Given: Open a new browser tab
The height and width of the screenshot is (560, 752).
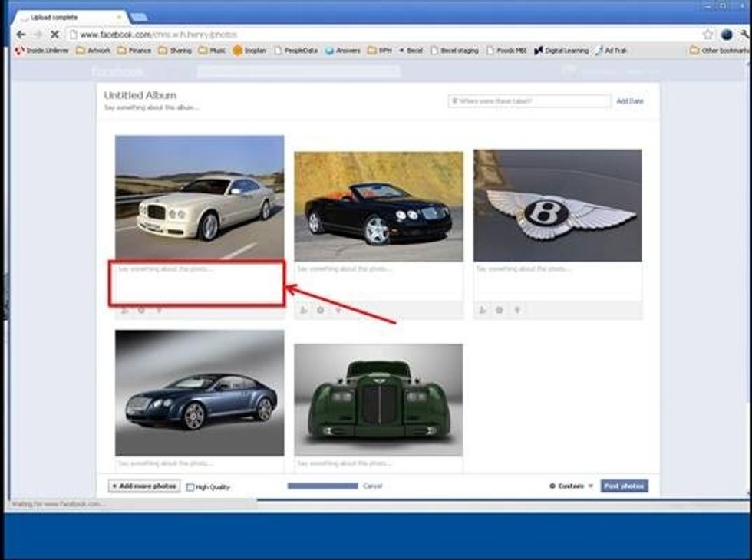Looking at the screenshot, I should point(139,17).
